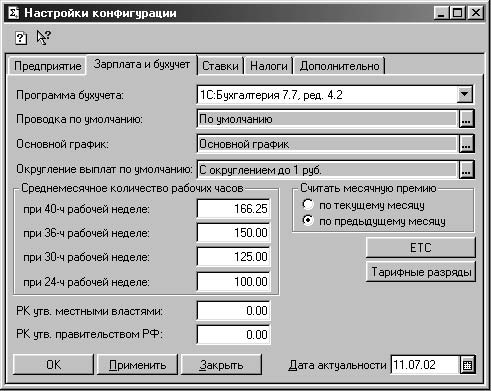Open selection for Проводка по умолчанию
Image resolution: width=491 pixels, height=391 pixels.
[466, 119]
